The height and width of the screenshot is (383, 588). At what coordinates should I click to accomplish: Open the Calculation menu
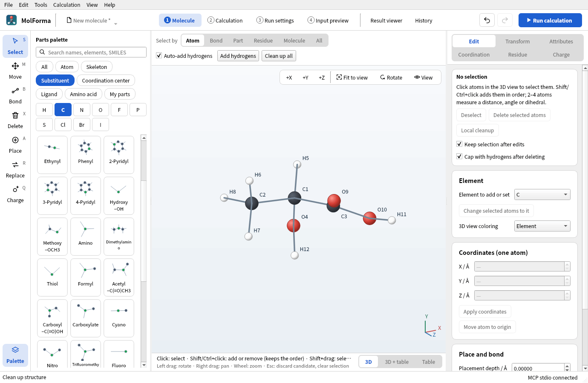(x=66, y=5)
